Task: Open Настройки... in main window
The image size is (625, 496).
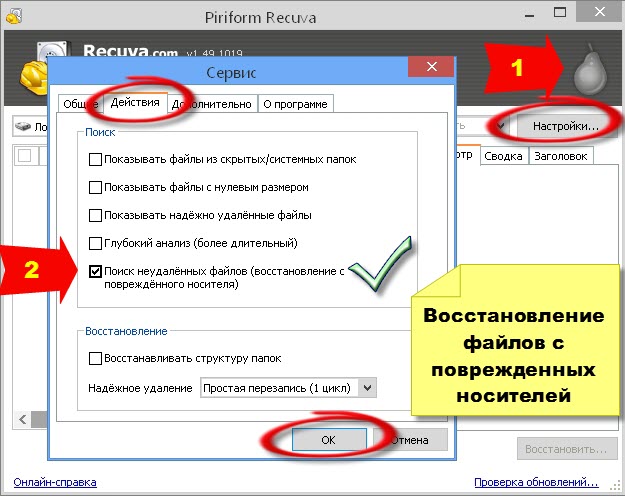Action: (x=566, y=126)
